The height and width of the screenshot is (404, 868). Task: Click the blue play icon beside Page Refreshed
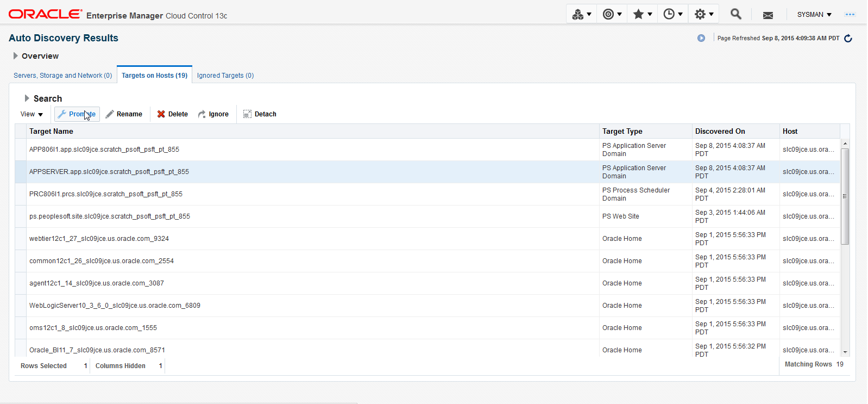tap(701, 38)
